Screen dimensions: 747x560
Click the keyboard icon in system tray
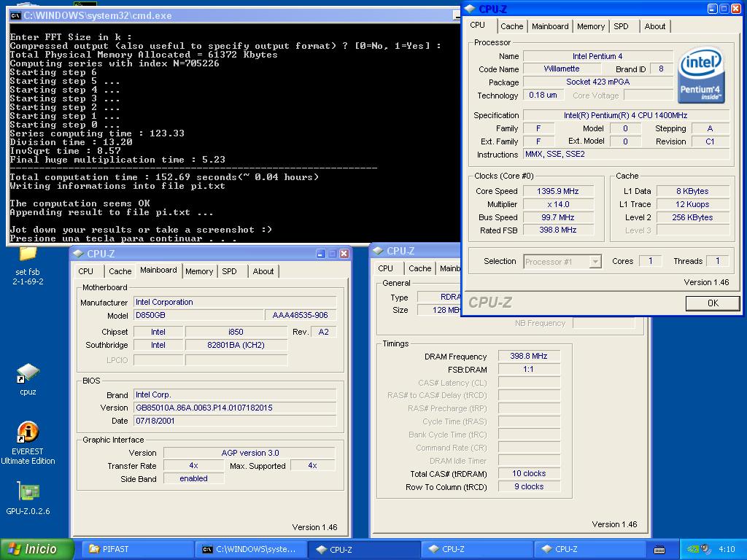659,550
